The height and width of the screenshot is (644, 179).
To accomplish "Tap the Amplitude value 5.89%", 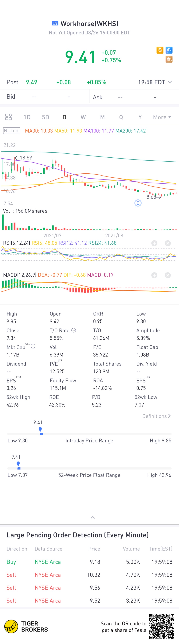I will (x=143, y=338).
